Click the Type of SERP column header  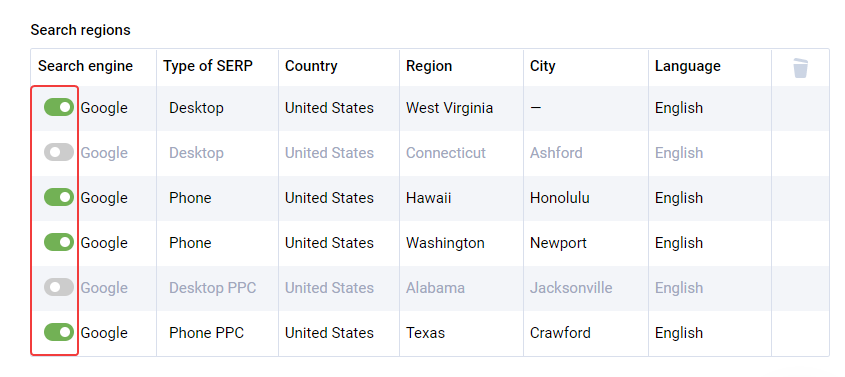208,66
